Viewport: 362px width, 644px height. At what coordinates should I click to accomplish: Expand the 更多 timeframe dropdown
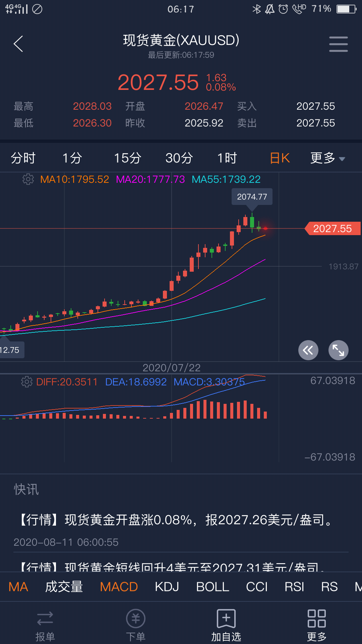(327, 158)
